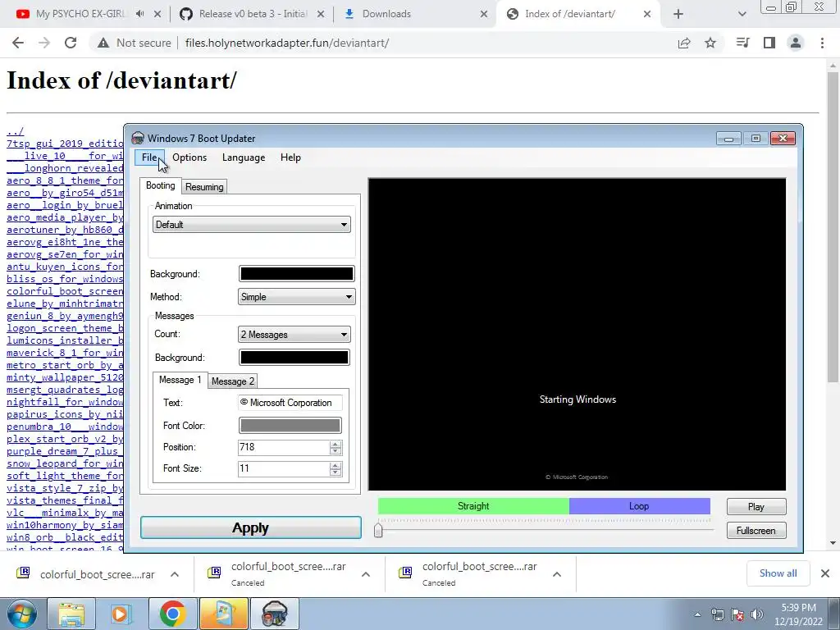This screenshot has width=840, height=630.
Task: Expand the Animation dropdown set to Default
Action: (252, 225)
